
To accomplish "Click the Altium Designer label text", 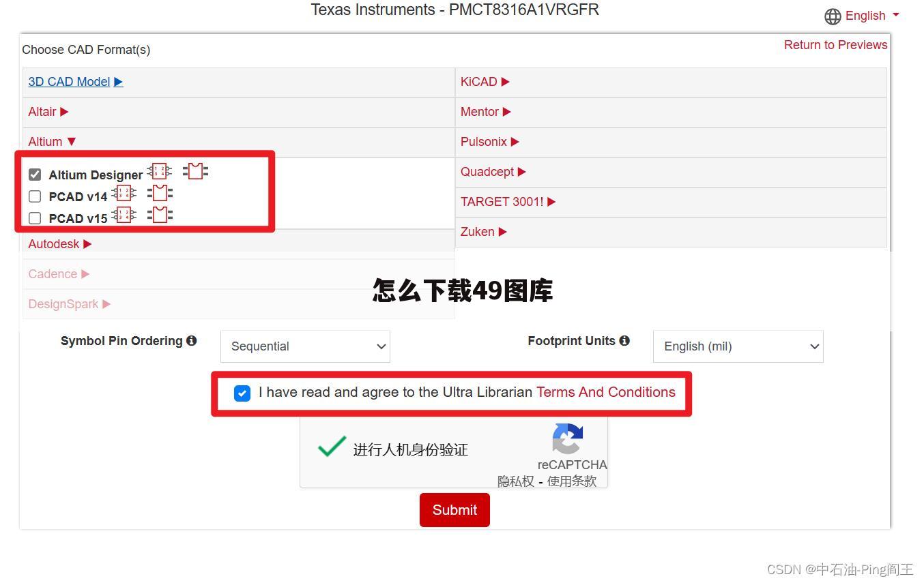I will [x=96, y=175].
